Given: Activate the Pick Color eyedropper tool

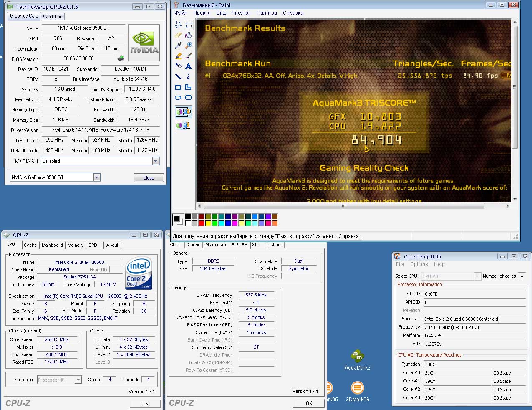Looking at the screenshot, I should (x=178, y=45).
